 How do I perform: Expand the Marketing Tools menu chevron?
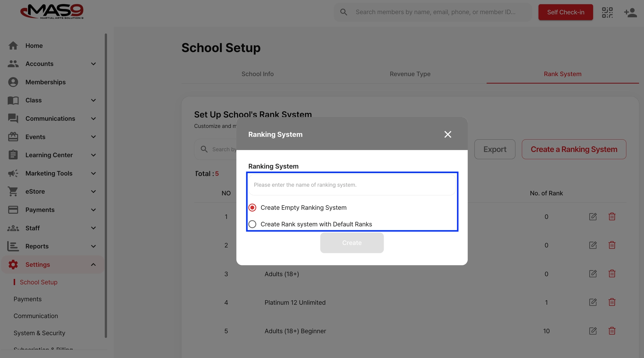(93, 173)
